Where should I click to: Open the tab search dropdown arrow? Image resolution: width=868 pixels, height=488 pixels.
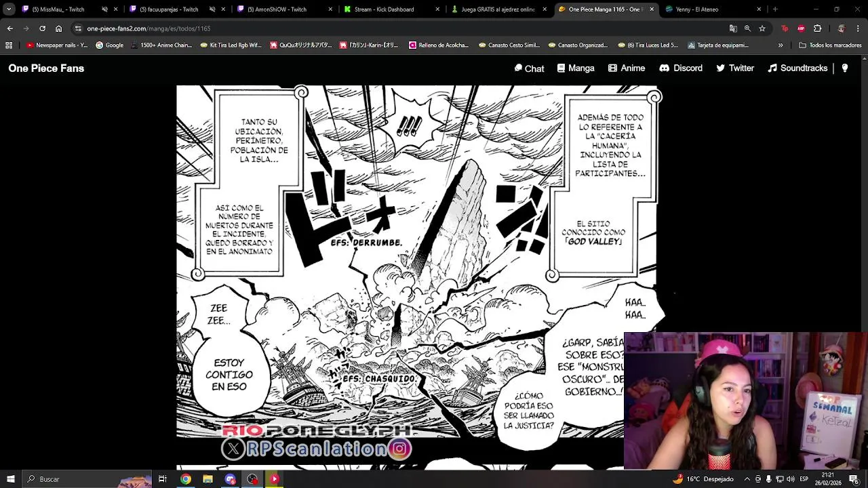tap(9, 9)
